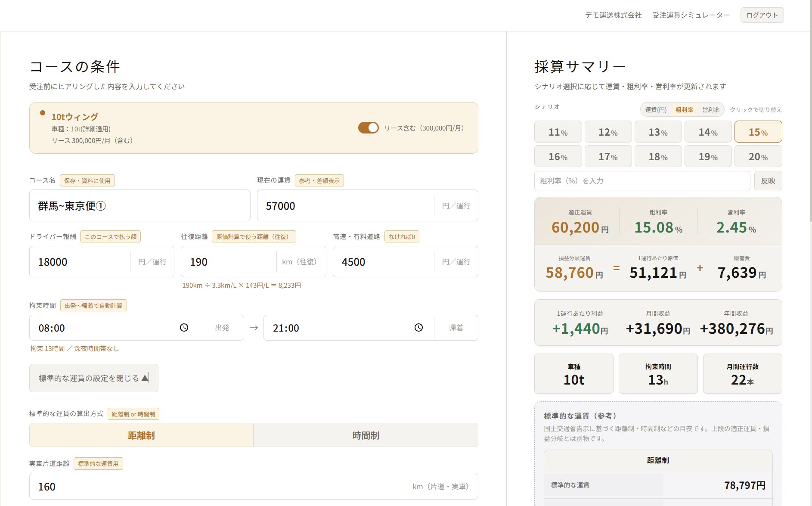Click the course name field 群馬~東京便①
The width and height of the screenshot is (812, 506).
(140, 206)
